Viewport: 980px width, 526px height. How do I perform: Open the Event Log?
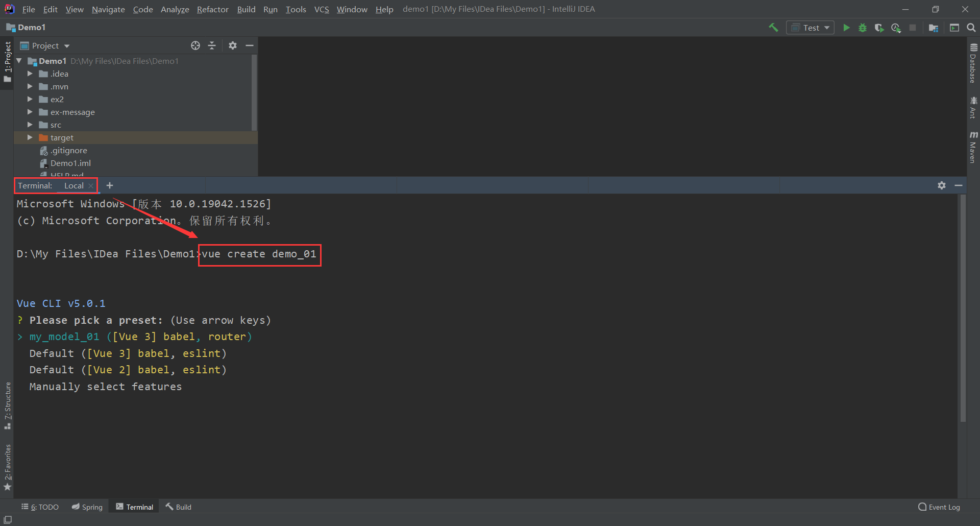939,507
